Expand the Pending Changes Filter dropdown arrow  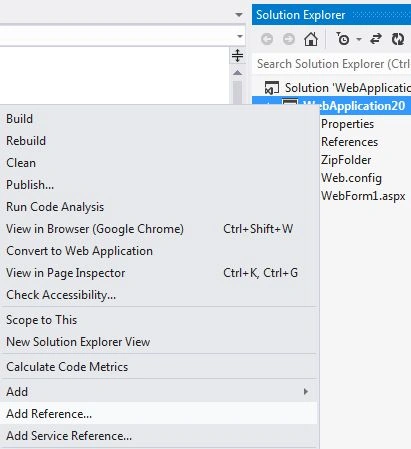click(x=359, y=39)
